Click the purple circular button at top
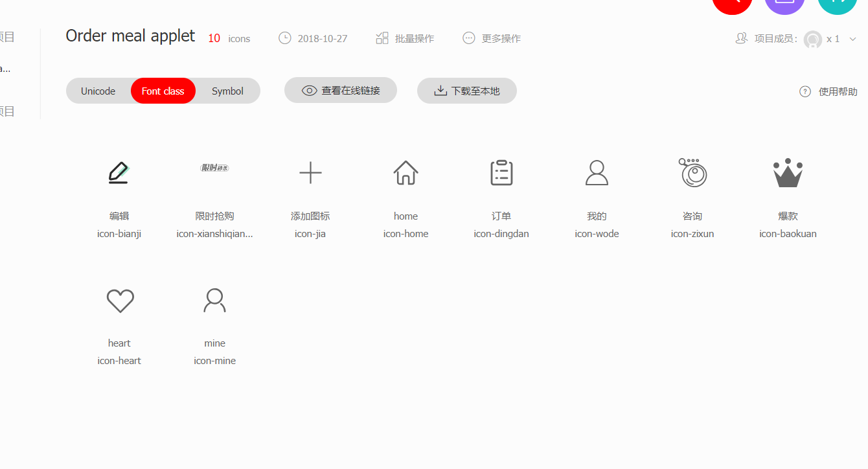 click(x=784, y=5)
